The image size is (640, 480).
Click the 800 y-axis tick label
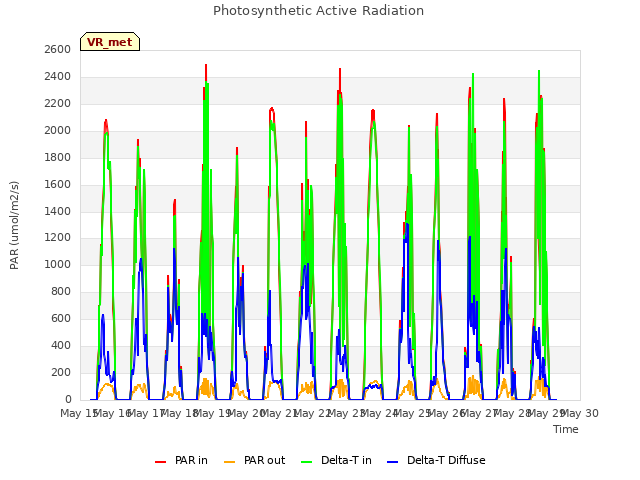coord(61,291)
